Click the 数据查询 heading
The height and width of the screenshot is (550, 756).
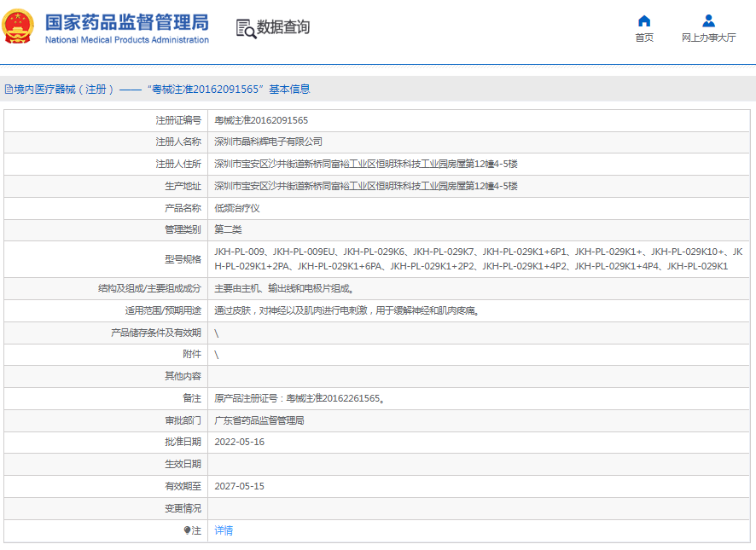tap(283, 27)
